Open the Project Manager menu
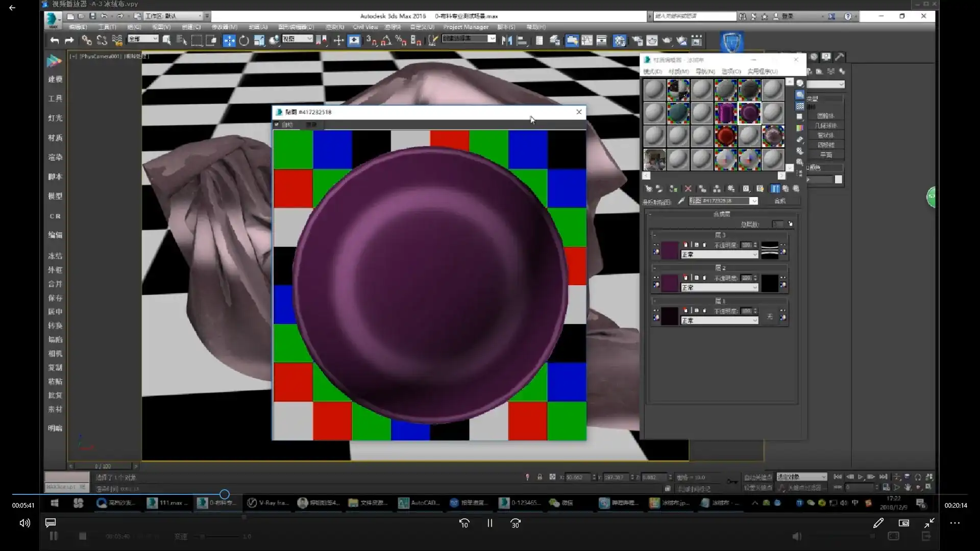The image size is (980, 551). pyautogui.click(x=465, y=27)
